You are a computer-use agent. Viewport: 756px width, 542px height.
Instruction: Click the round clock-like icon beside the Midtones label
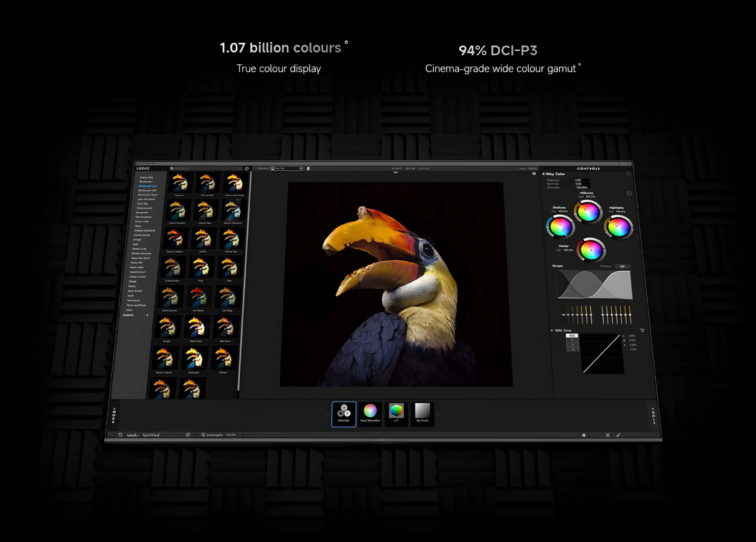point(629,193)
